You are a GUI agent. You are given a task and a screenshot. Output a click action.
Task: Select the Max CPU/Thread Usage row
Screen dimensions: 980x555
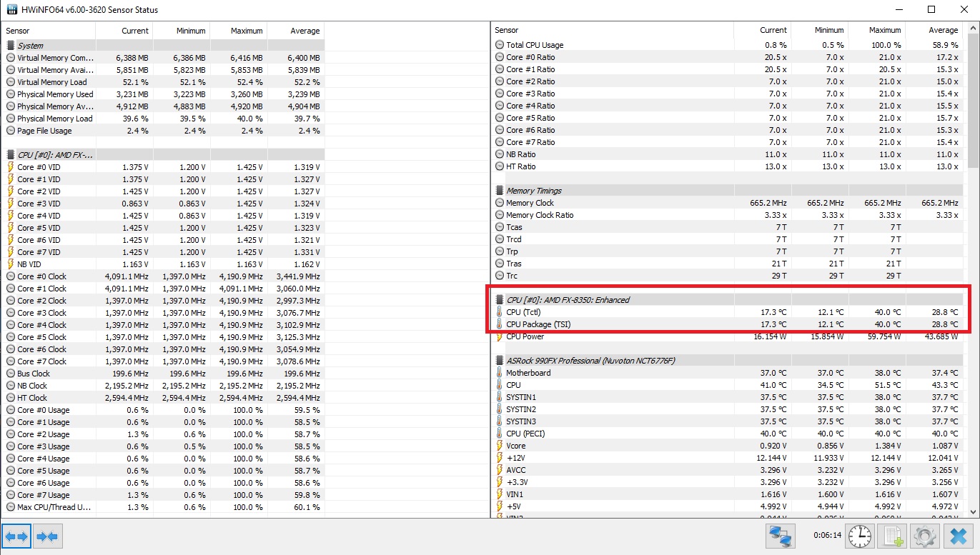coord(164,507)
